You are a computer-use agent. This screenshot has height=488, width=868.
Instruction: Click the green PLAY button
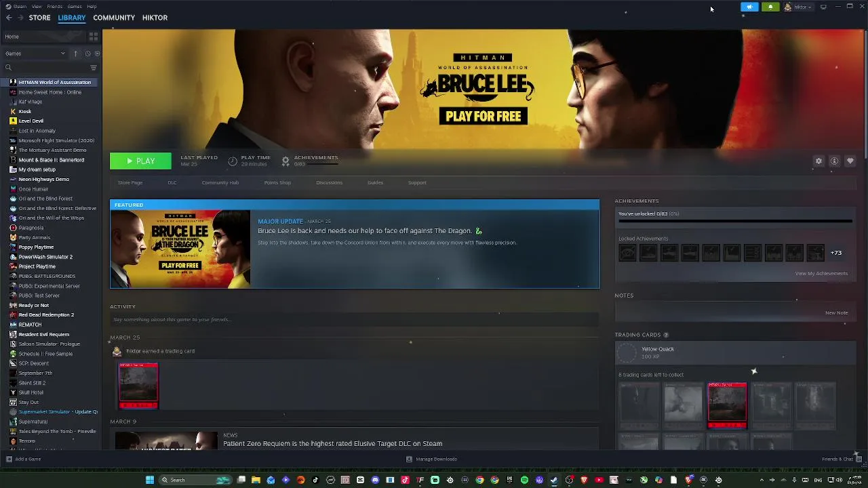[140, 161]
